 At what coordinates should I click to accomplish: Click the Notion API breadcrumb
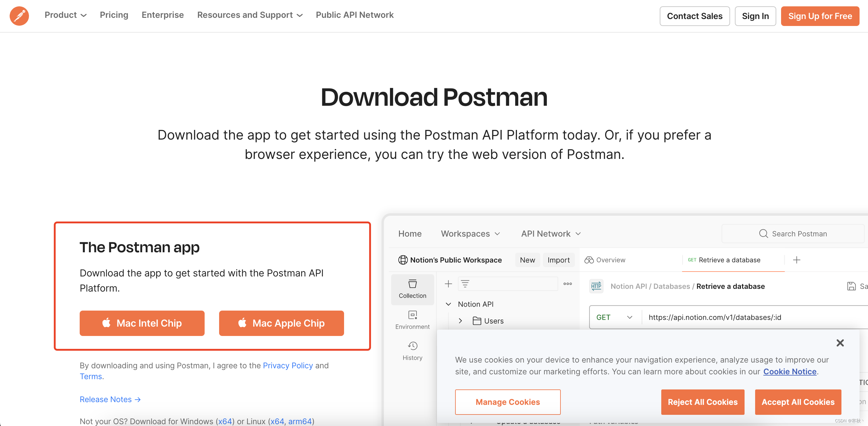click(x=629, y=286)
